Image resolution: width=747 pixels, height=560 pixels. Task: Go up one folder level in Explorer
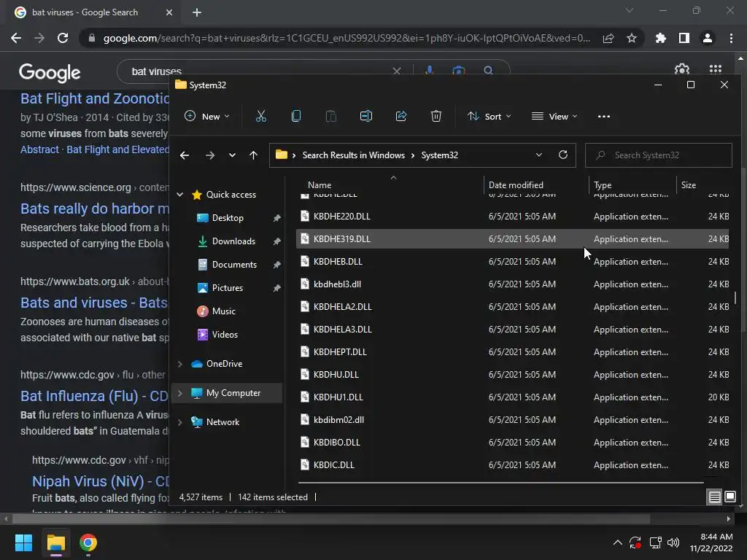(x=253, y=155)
